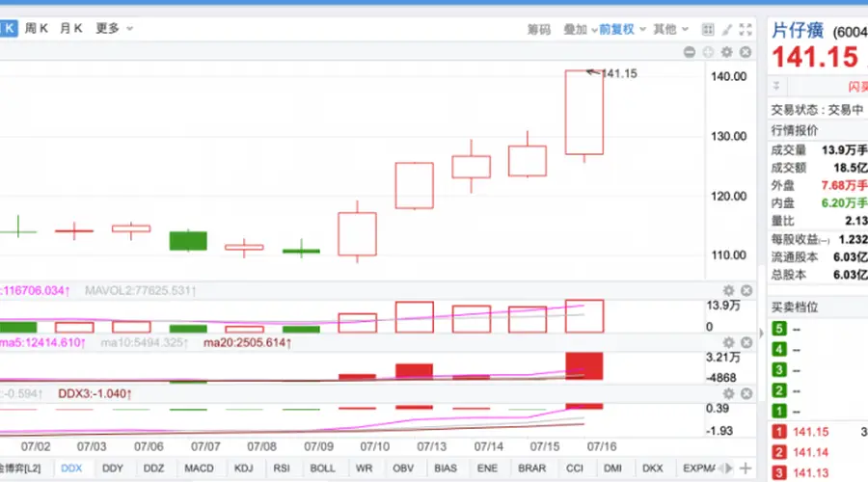Image resolution: width=868 pixels, height=482 pixels.
Task: Click buy level 2 price 141.14
Action: tap(810, 452)
